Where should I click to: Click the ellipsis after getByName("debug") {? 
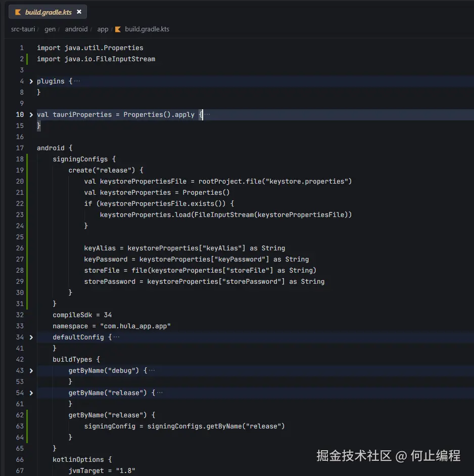(x=152, y=370)
